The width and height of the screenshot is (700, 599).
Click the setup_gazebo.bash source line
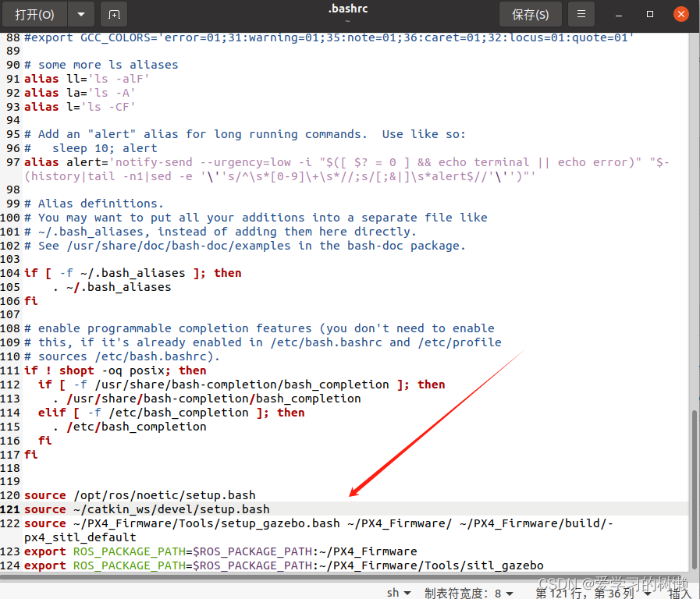click(x=234, y=523)
